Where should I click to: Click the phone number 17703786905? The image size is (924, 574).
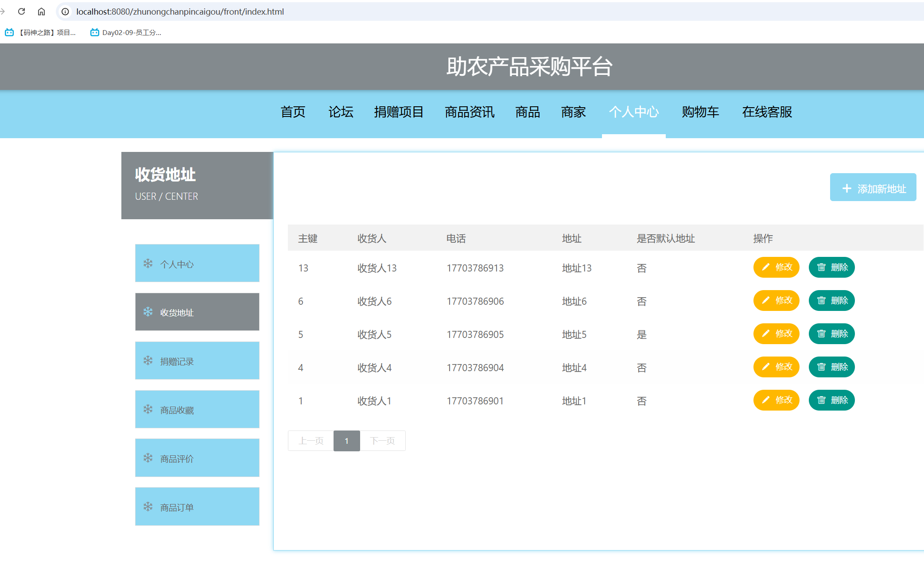point(475,334)
